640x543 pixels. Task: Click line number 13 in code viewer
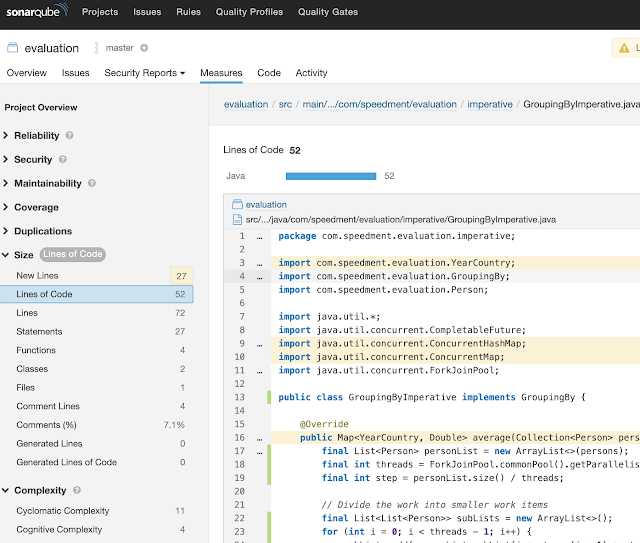[240, 397]
